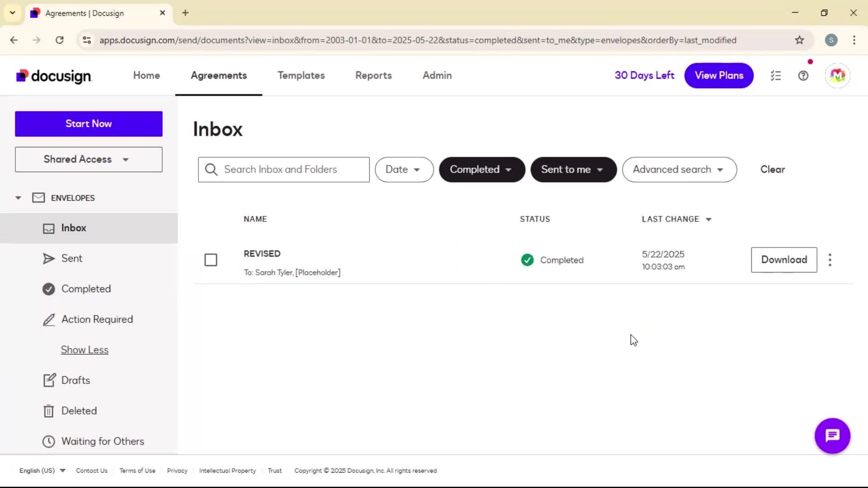Viewport: 868px width, 488px height.
Task: Open Chrome profile button
Action: [x=831, y=40]
